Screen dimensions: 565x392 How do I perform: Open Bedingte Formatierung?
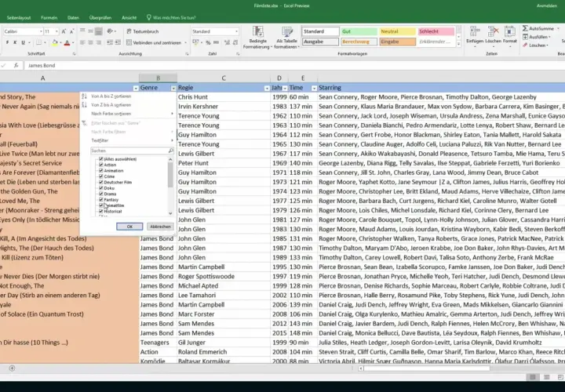point(257,38)
